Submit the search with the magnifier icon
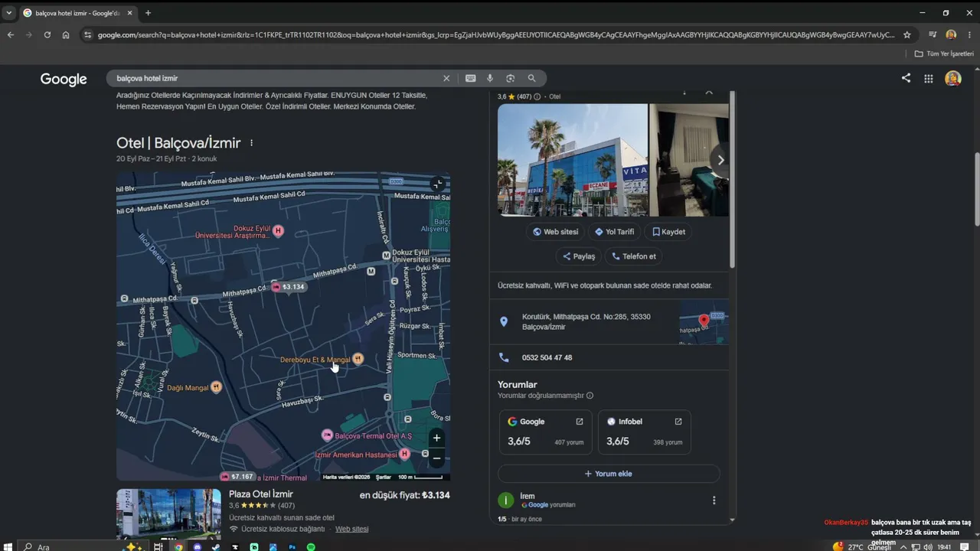The width and height of the screenshot is (980, 551). (531, 78)
